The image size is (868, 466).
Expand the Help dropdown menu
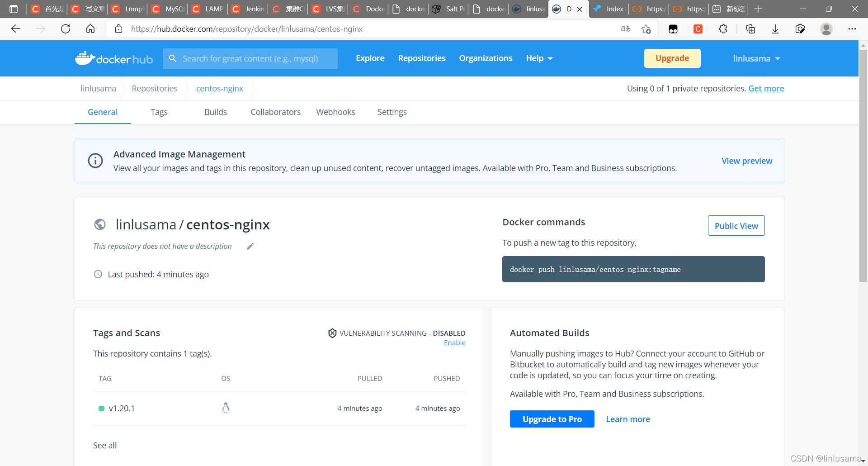tap(539, 58)
